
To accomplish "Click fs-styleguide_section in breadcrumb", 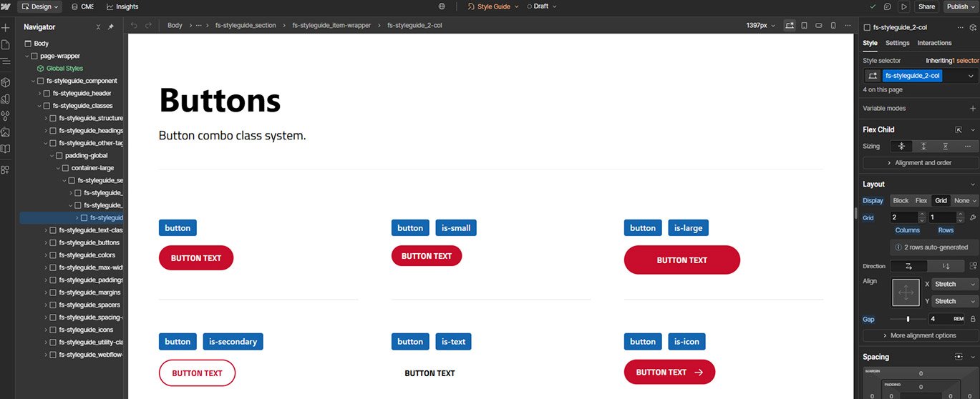I will pos(246,25).
